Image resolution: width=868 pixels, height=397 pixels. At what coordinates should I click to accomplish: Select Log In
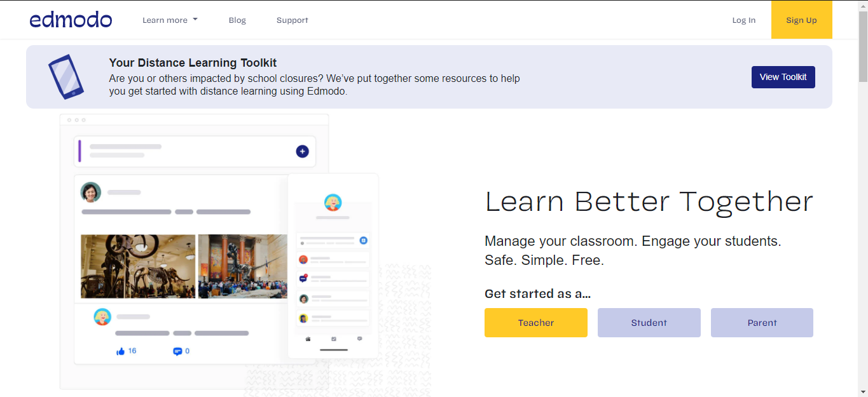pos(743,20)
